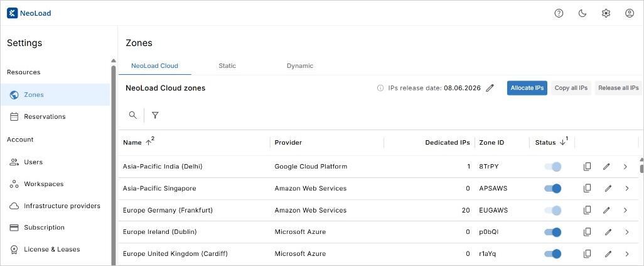Image resolution: width=644 pixels, height=266 pixels.
Task: Toggle status of Asia-Pacific Singapore zone
Action: pyautogui.click(x=552, y=188)
